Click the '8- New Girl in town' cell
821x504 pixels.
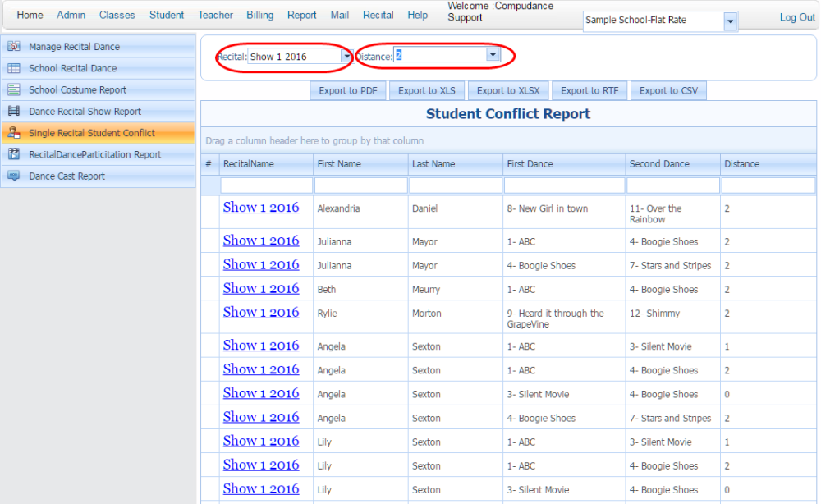click(564, 212)
